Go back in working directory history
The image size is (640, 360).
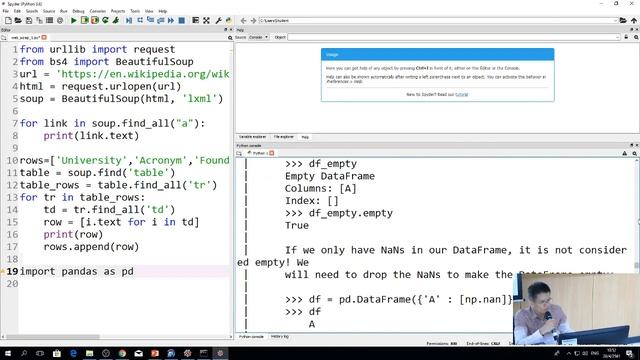coord(243,20)
